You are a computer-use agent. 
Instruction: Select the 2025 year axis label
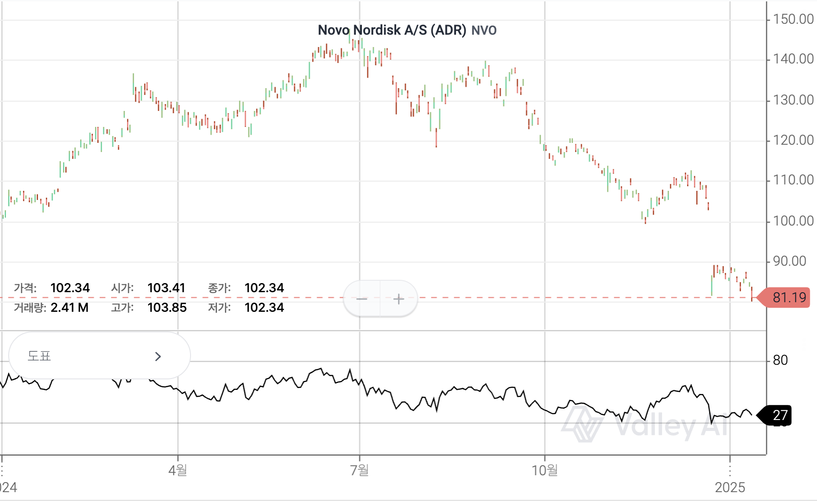click(x=730, y=487)
